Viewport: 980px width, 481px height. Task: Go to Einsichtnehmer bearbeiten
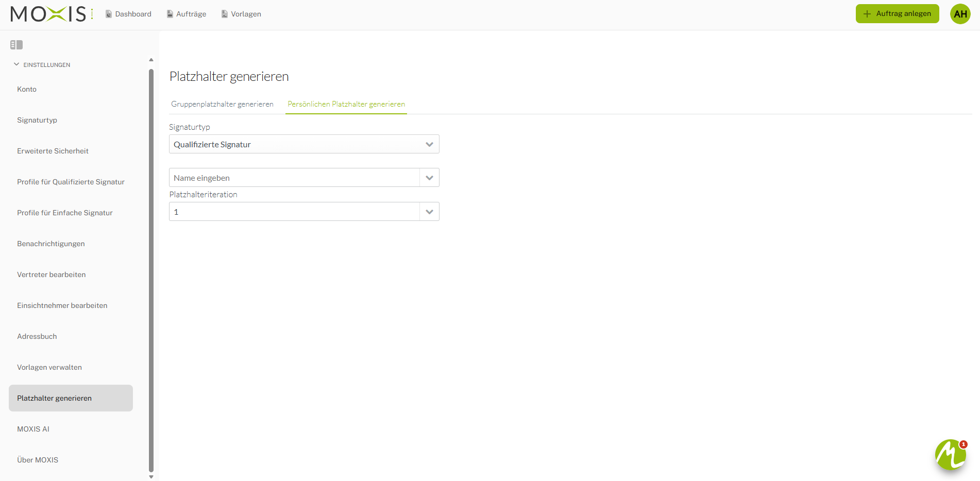point(71,305)
